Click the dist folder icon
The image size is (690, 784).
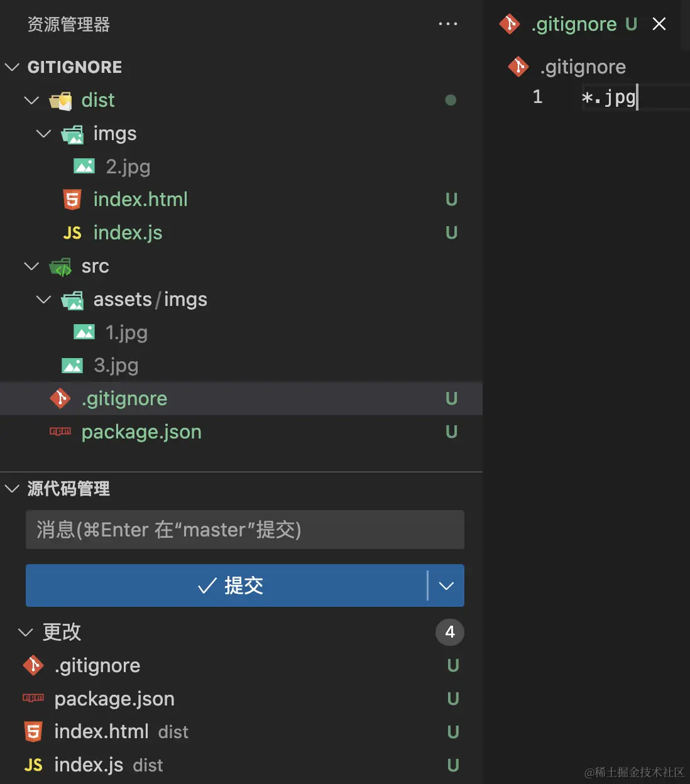[x=61, y=101]
